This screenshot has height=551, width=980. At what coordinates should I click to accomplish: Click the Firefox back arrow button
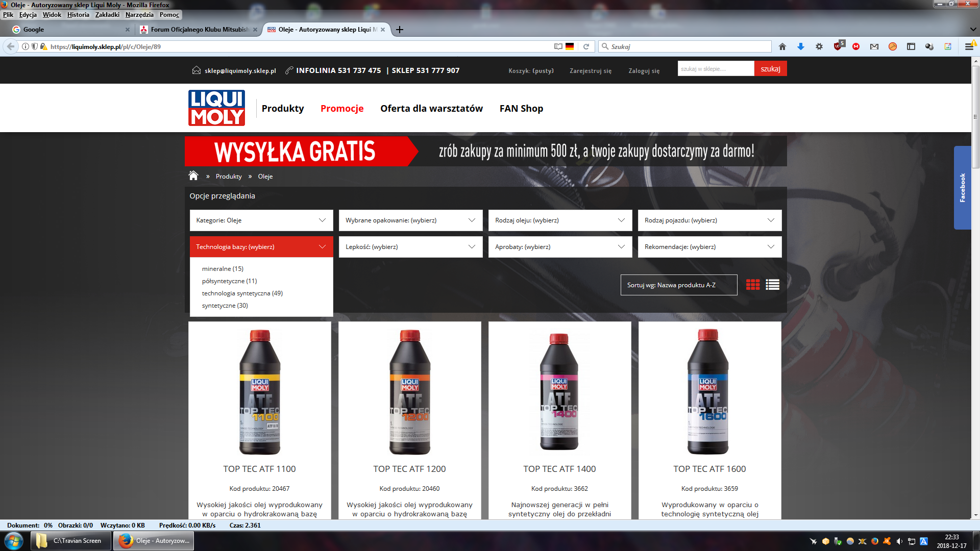point(10,46)
